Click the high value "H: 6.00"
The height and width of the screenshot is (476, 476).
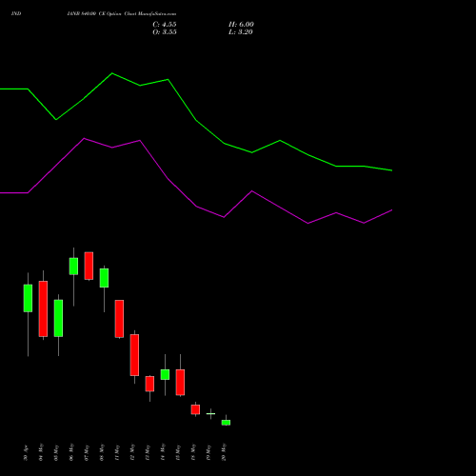point(241,25)
